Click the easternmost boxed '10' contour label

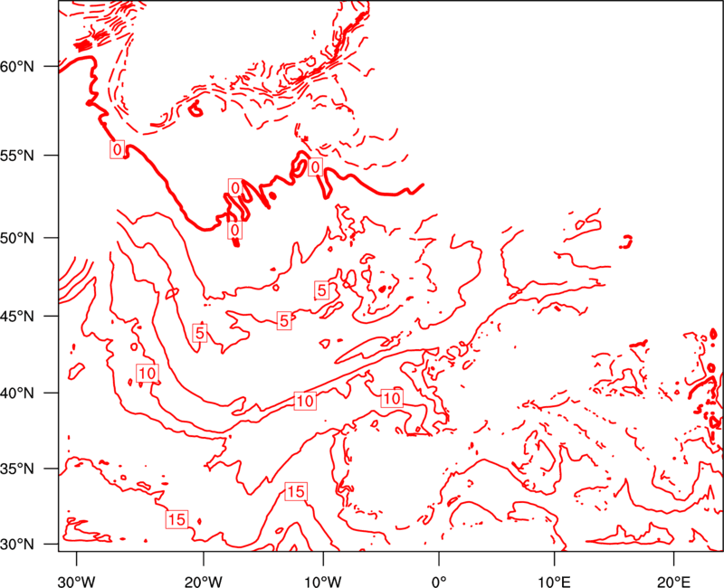coord(392,398)
